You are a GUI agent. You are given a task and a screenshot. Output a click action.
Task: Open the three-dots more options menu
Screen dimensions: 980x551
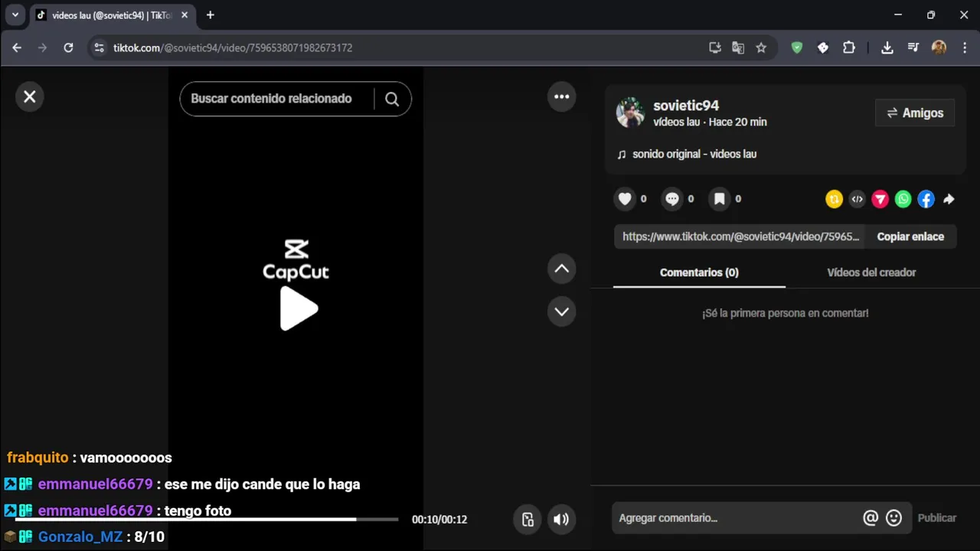pos(561,96)
